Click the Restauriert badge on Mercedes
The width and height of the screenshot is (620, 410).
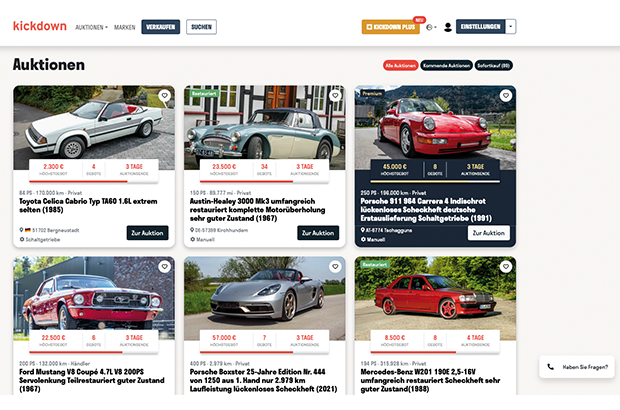[375, 264]
